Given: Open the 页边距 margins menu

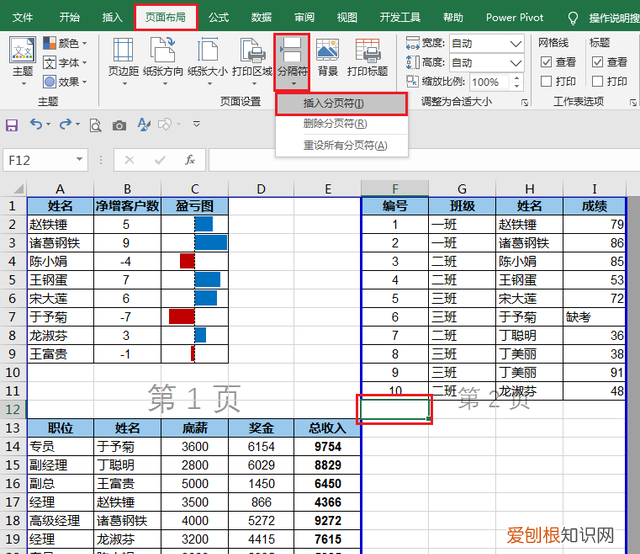Looking at the screenshot, I should coord(123,61).
